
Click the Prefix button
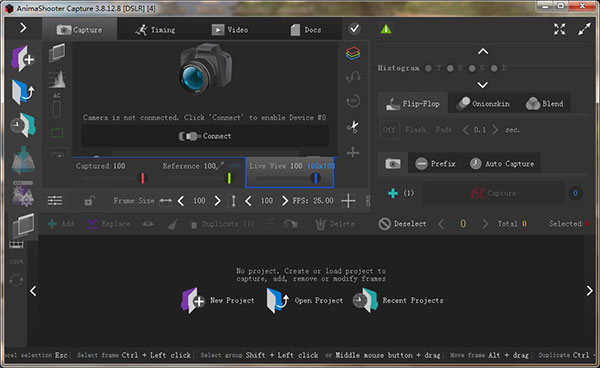tap(435, 164)
